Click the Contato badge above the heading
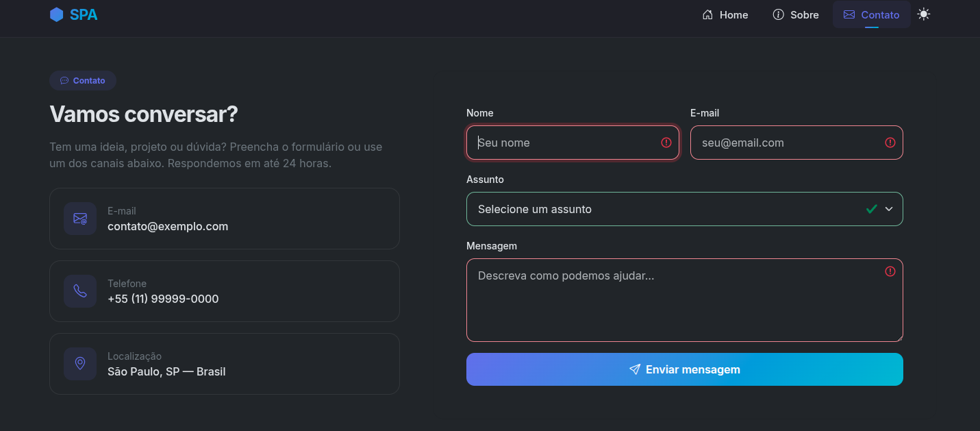This screenshot has height=431, width=980. click(x=82, y=80)
